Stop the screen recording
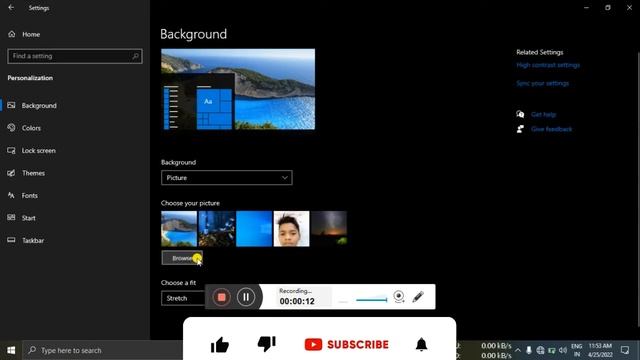640x360 pixels. (222, 297)
